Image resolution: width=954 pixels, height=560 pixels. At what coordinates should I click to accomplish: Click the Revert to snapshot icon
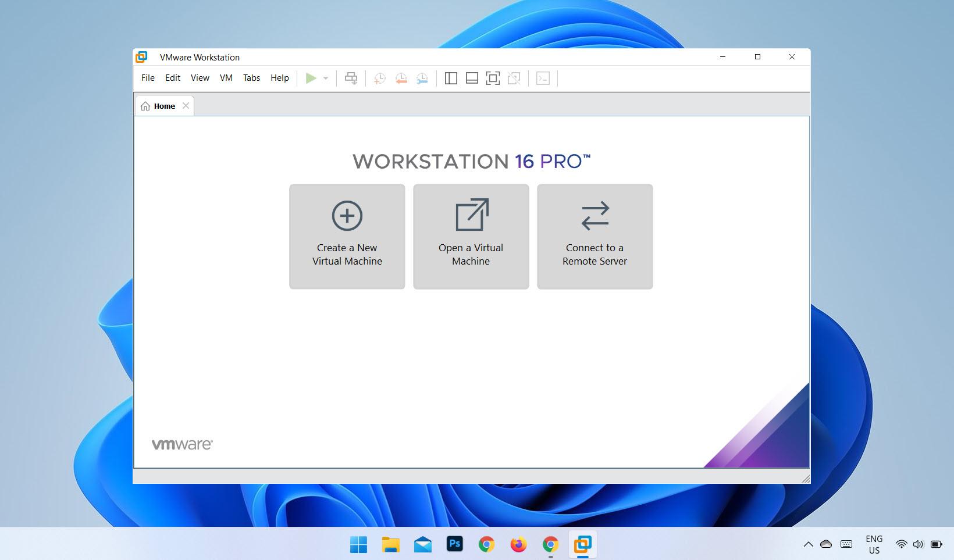click(401, 78)
